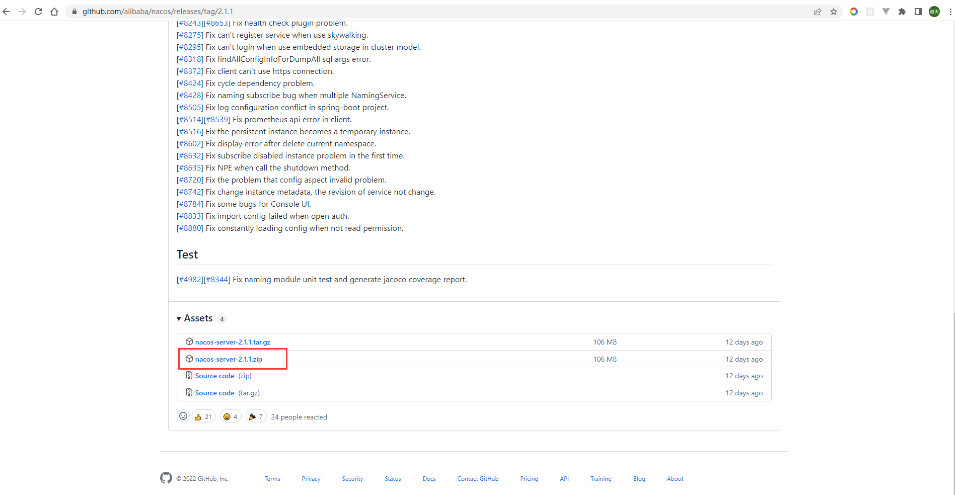Viewport: 955px width, 495px height.
Task: Open issue #8372 about https connection
Action: pyautogui.click(x=190, y=71)
